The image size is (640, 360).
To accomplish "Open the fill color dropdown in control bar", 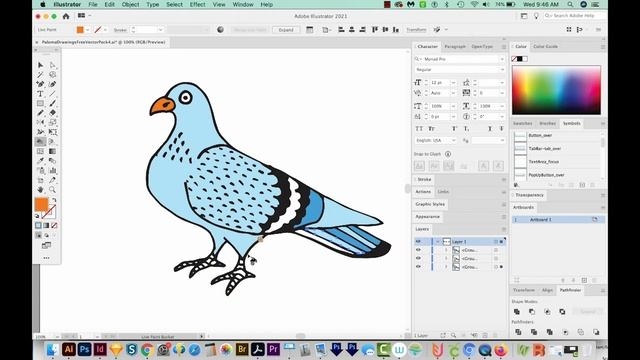I will pyautogui.click(x=87, y=30).
